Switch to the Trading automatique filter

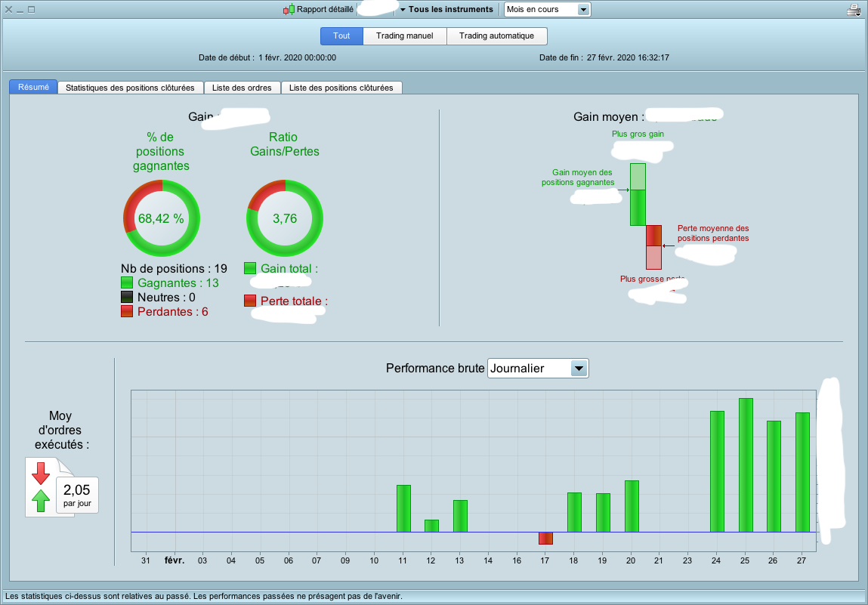point(496,36)
